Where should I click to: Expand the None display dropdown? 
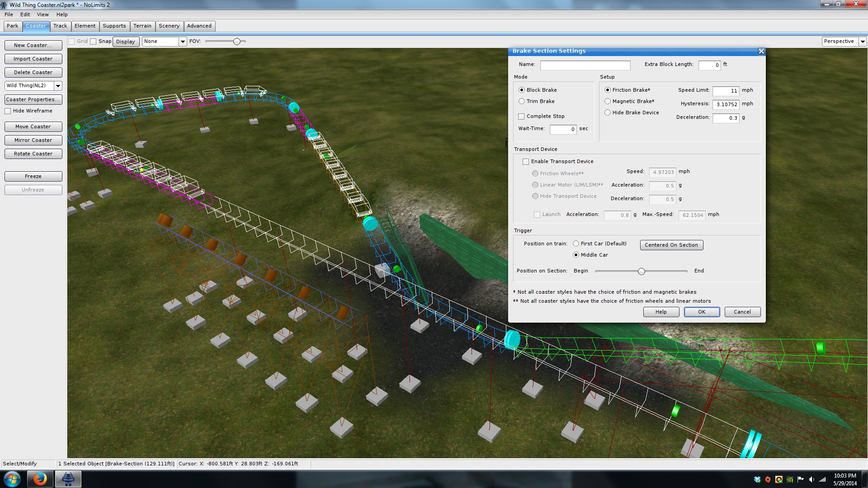[x=183, y=42]
